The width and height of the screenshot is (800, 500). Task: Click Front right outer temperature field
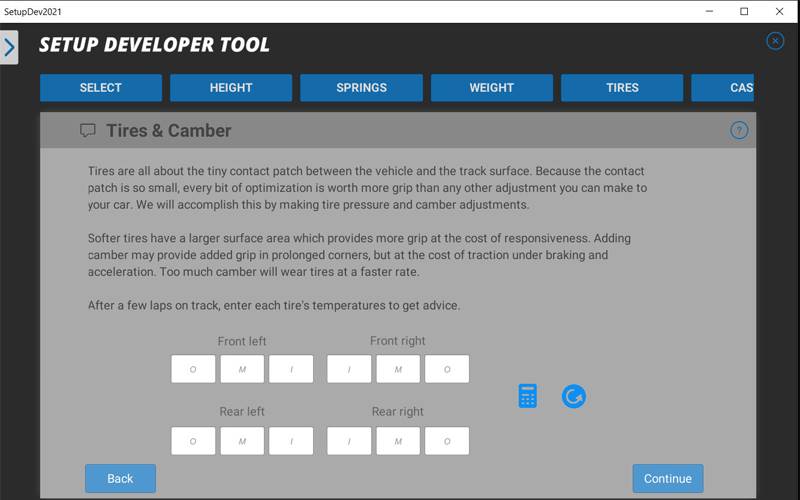tap(447, 369)
